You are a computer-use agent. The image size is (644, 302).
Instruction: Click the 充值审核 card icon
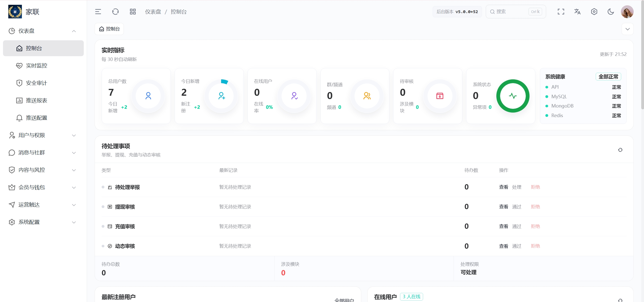[x=110, y=226]
